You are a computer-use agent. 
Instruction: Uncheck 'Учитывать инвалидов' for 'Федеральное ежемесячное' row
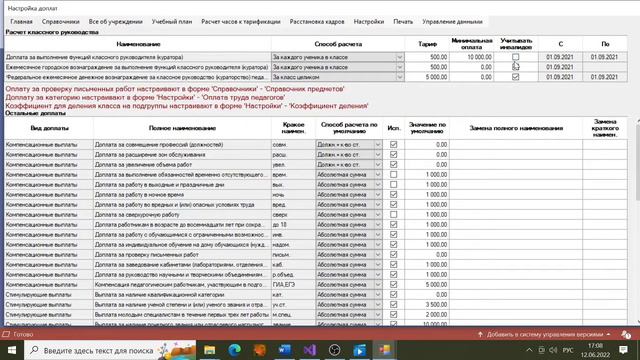click(x=516, y=77)
